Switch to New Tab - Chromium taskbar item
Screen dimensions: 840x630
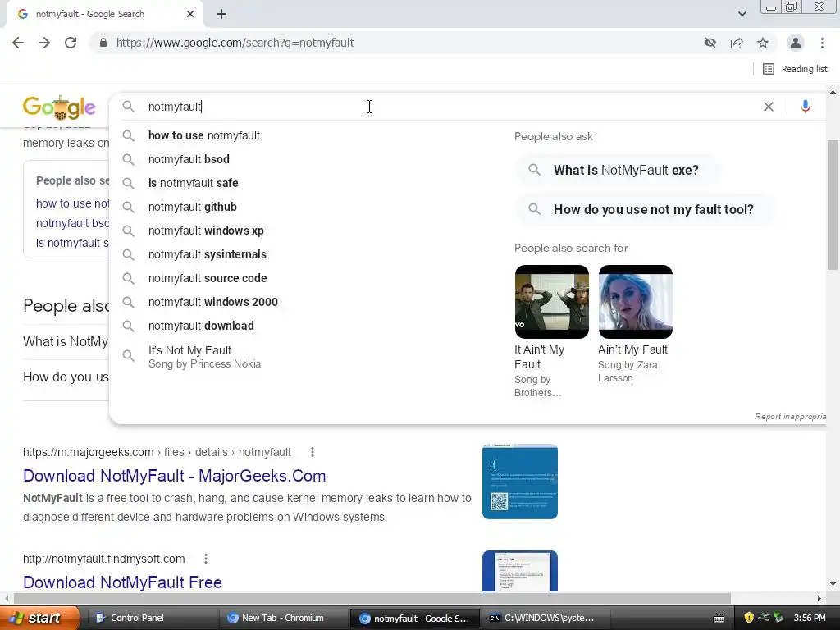coord(283,618)
